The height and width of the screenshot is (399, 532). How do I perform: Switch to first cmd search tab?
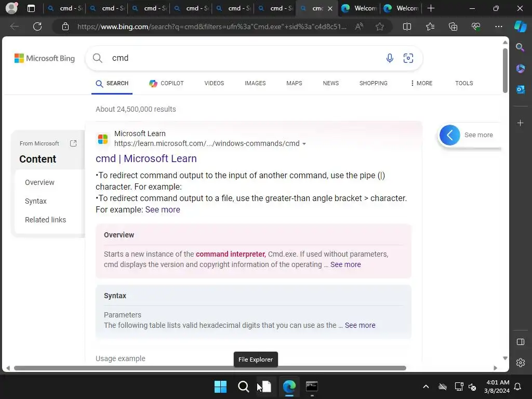(x=64, y=8)
